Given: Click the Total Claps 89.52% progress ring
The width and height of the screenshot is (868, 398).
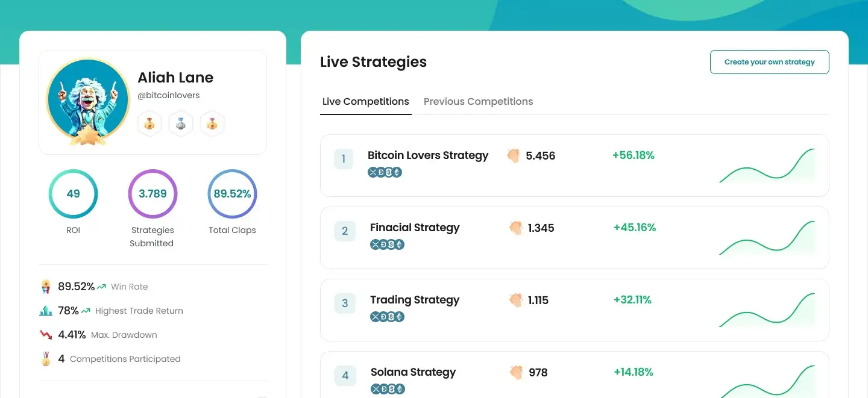Looking at the screenshot, I should coord(232,194).
